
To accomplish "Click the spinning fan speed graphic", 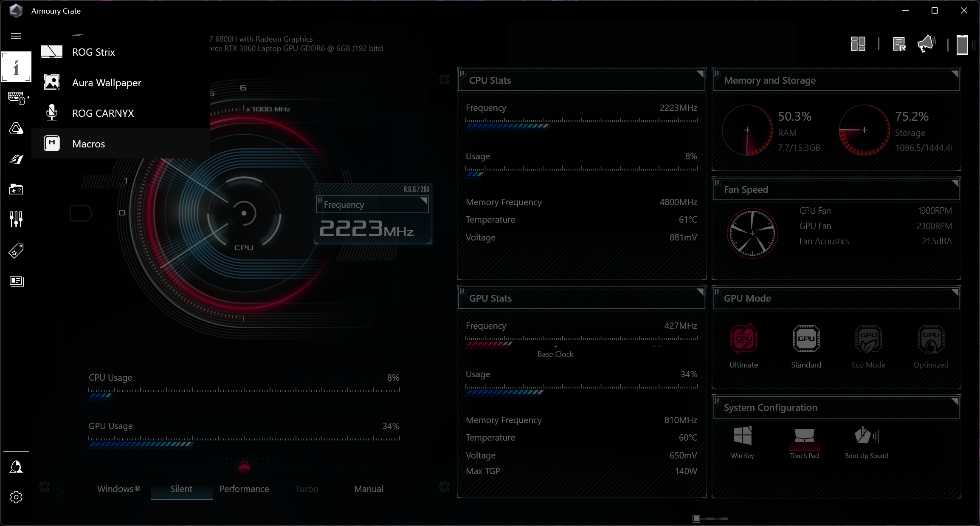I will [x=752, y=233].
